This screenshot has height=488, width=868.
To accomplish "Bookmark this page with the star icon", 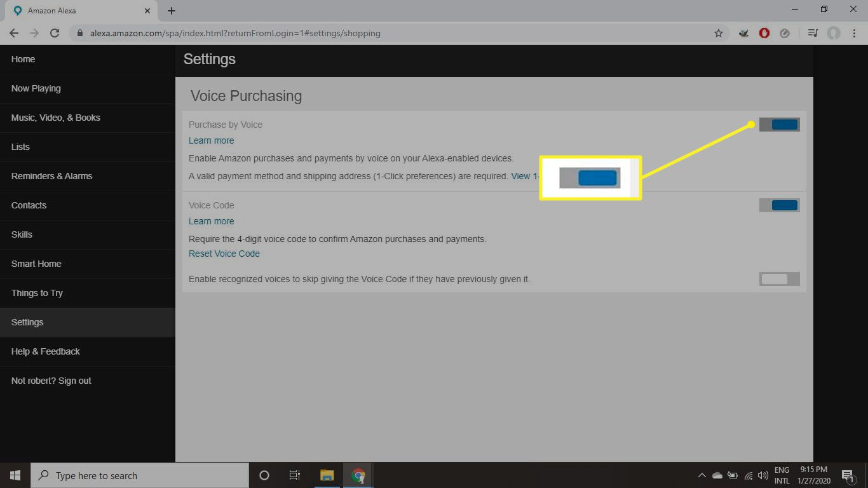I will pos(719,33).
